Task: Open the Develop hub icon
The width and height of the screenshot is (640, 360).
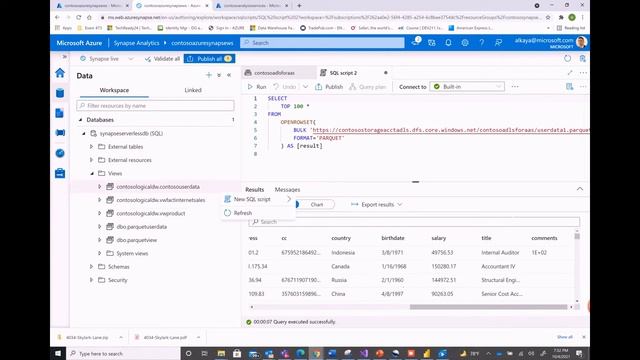Action: [60, 113]
